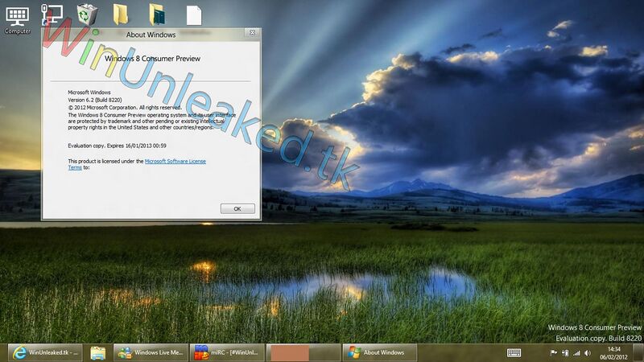
Task: Open the volume speaker tray icon
Action: [588, 352]
